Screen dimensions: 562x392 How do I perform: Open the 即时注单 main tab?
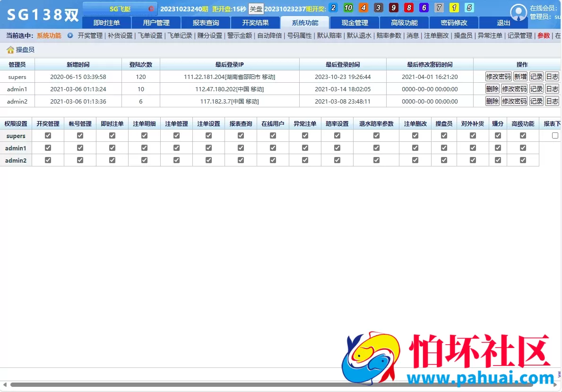(106, 23)
